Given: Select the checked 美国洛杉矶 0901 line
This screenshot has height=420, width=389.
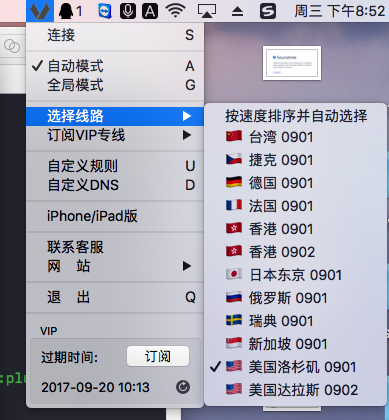Looking at the screenshot, I should 296,367.
